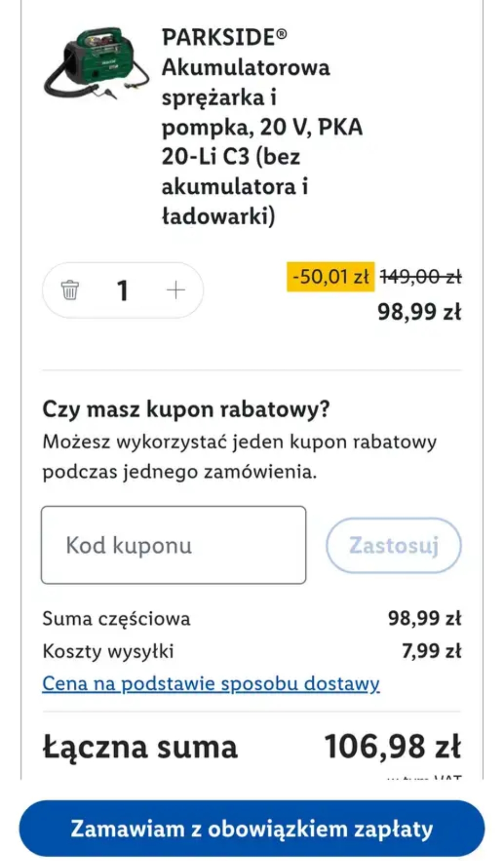This screenshot has width=504, height=861.
Task: Click the 7,99 zł shipping cost
Action: (431, 651)
